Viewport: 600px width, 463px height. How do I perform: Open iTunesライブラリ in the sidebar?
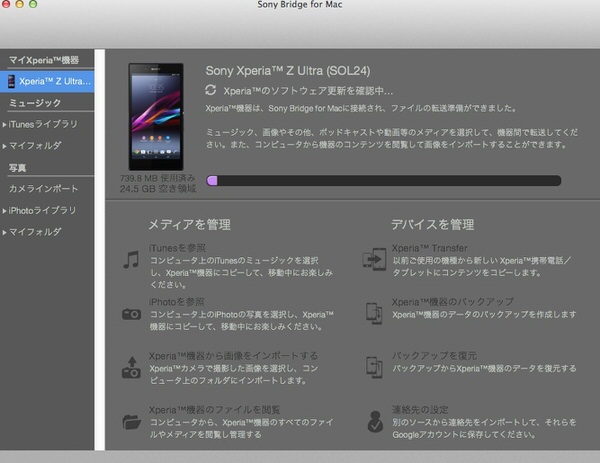point(43,124)
